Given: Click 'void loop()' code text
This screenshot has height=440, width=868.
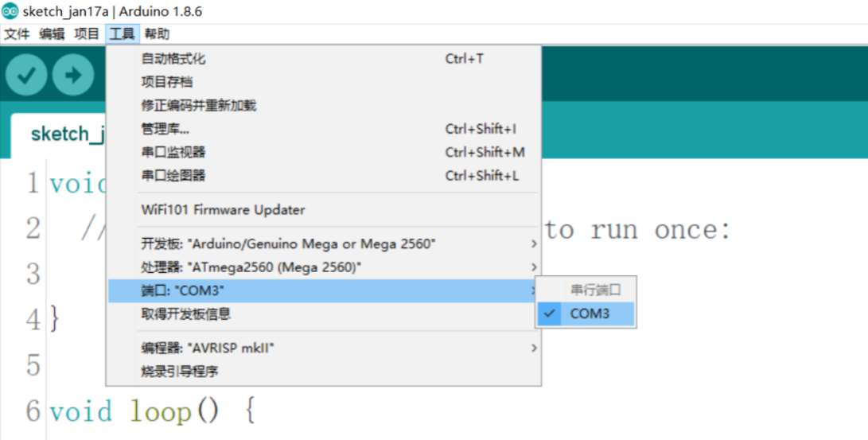Looking at the screenshot, I should (x=134, y=412).
